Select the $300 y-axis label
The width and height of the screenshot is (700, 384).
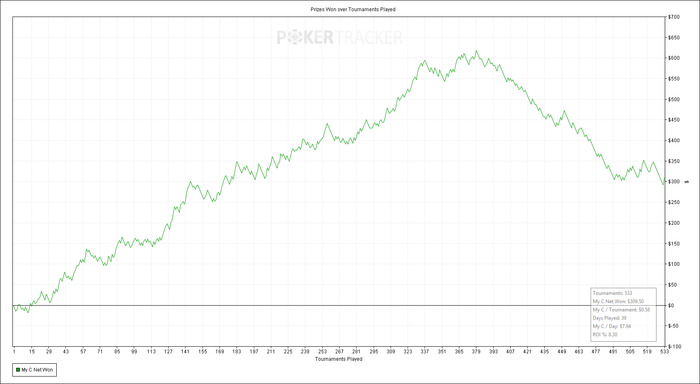[x=674, y=182]
